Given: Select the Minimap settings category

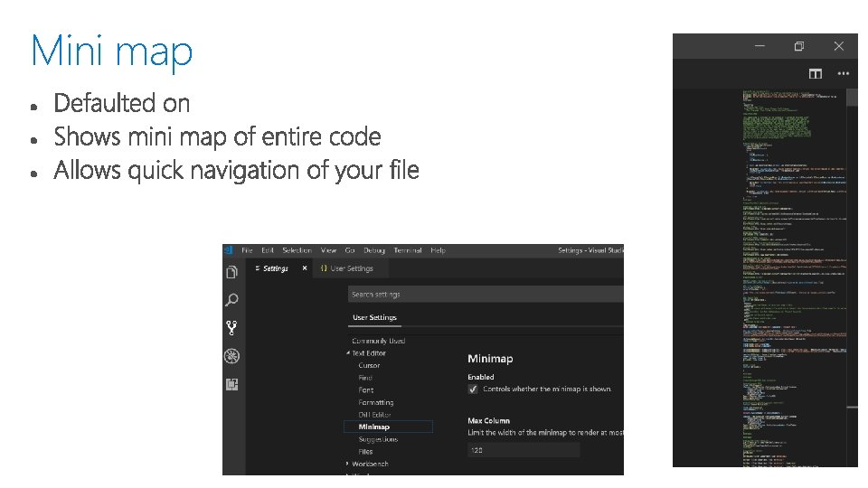Looking at the screenshot, I should [374, 427].
